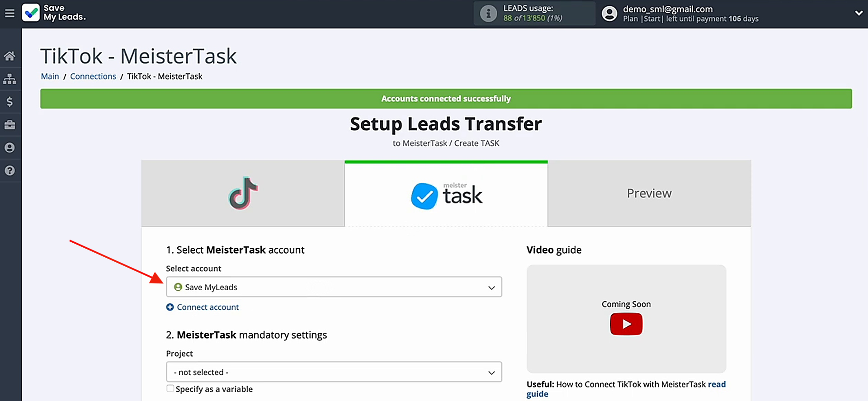
Task: Click the Accounts connected successfully banner
Action: point(446,99)
